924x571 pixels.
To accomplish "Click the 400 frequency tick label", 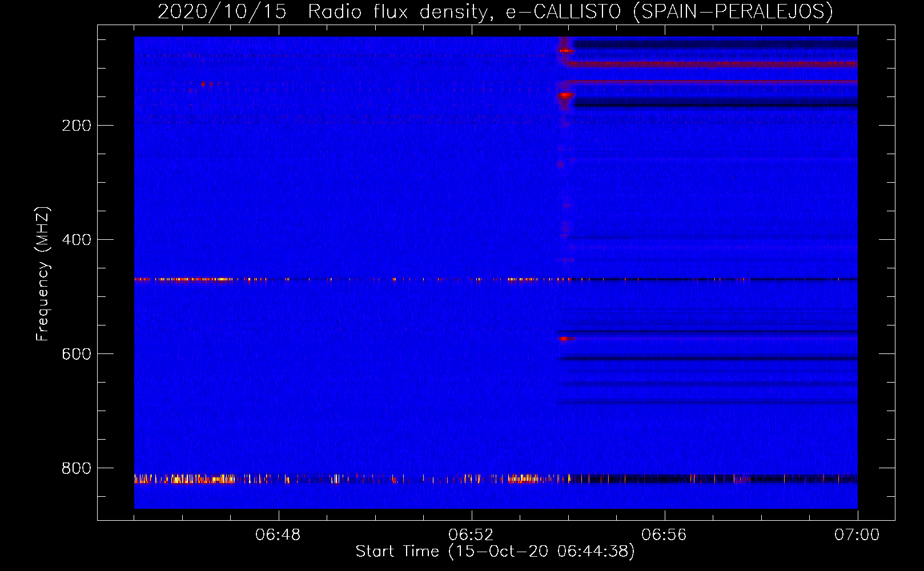I will point(77,240).
